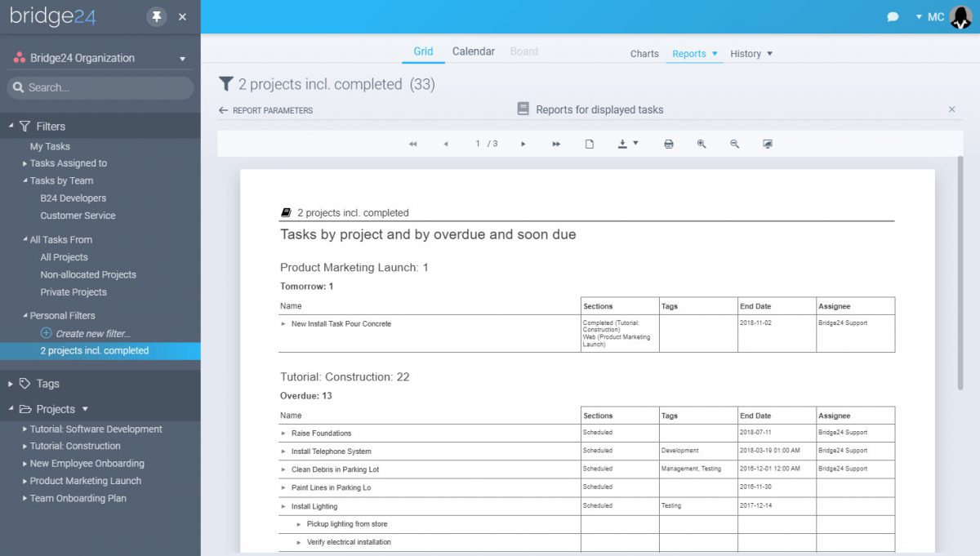This screenshot has width=980, height=556.
Task: Zoom out of the report
Action: [734, 144]
